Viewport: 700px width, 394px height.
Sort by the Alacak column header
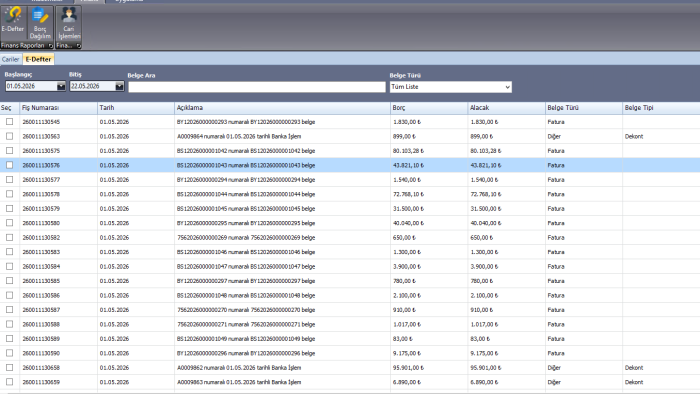point(507,108)
